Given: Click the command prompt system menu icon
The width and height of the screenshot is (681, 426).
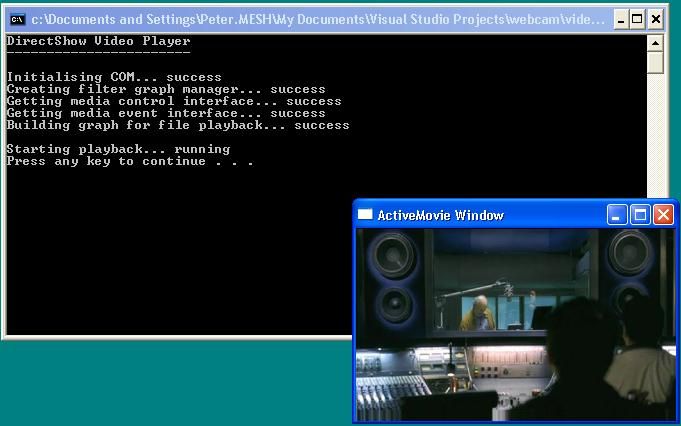Looking at the screenshot, I should point(17,19).
